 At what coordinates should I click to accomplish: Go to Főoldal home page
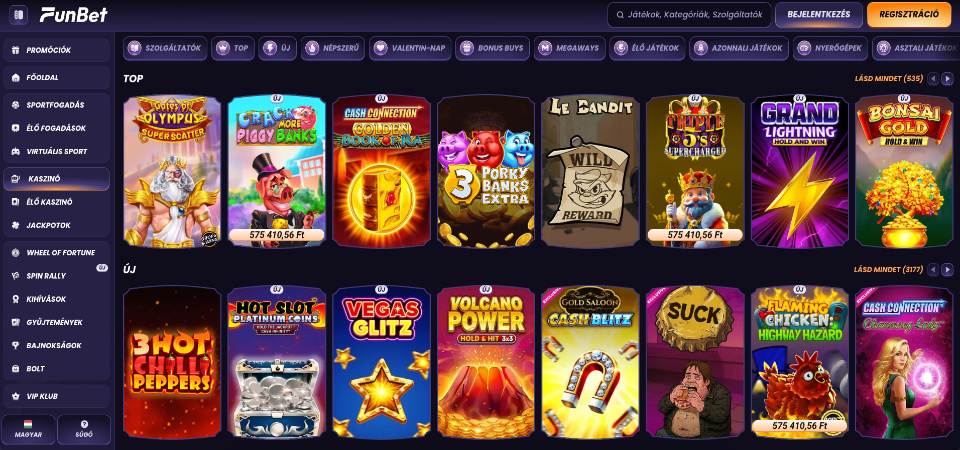(56, 78)
